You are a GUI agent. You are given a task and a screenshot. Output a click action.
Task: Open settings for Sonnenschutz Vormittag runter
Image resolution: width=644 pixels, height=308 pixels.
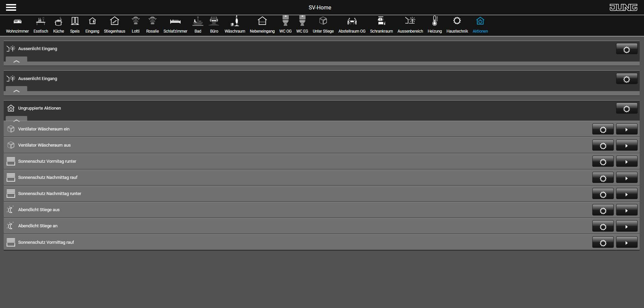click(603, 162)
